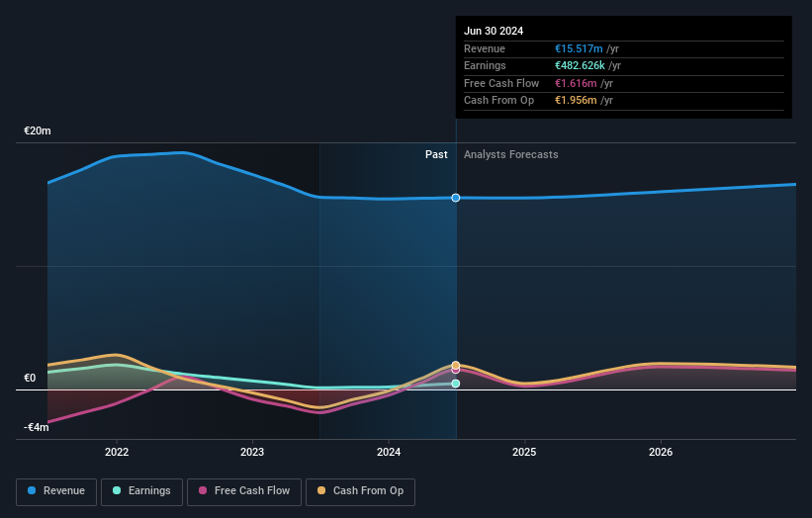Click the blue Revenue data point marker

456,198
